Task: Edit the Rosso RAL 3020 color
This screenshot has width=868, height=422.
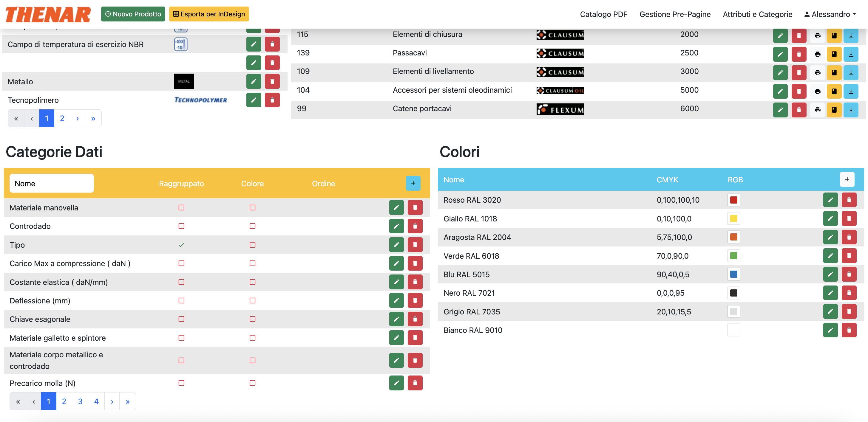Action: point(830,200)
